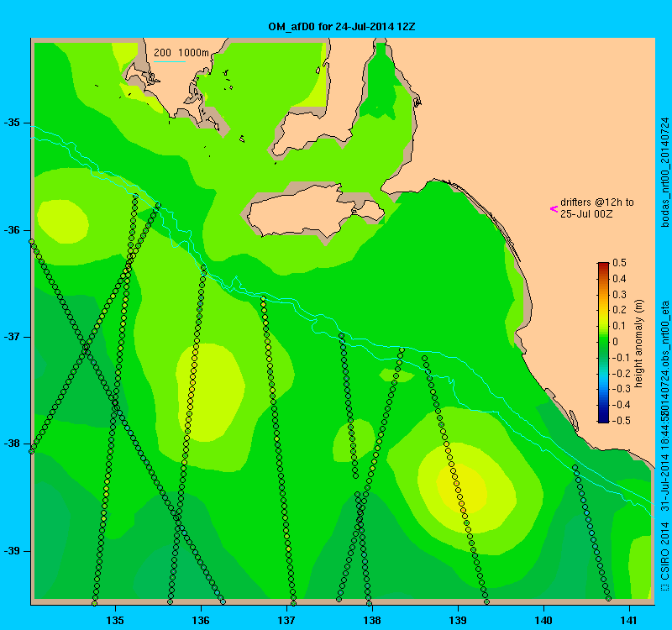Image resolution: width=672 pixels, height=630 pixels.
Task: Click the 0.3 tick label on the colorbar
Action: [620, 295]
